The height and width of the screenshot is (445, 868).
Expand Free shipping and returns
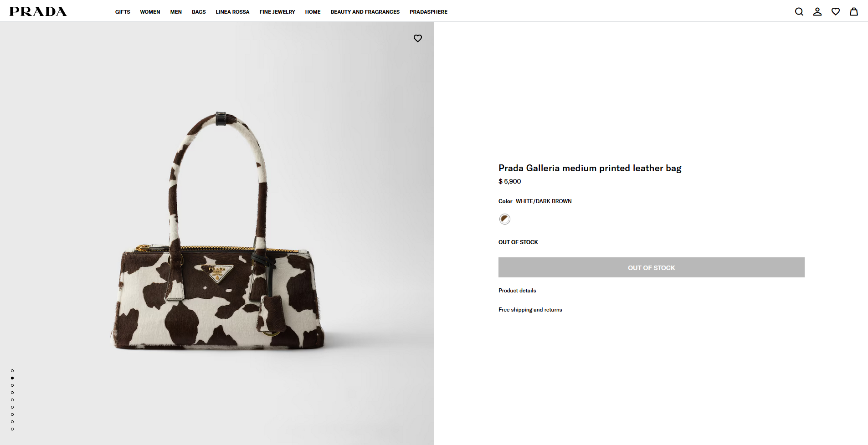[530, 310]
